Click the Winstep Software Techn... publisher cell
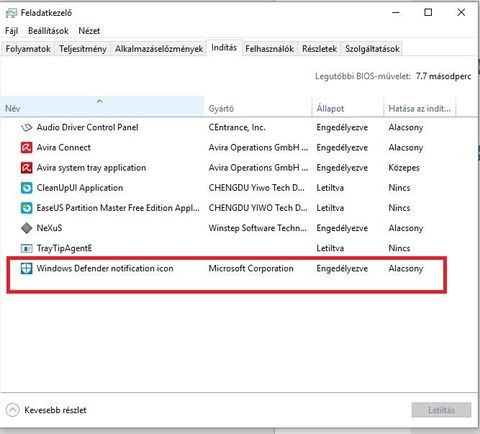 257,228
